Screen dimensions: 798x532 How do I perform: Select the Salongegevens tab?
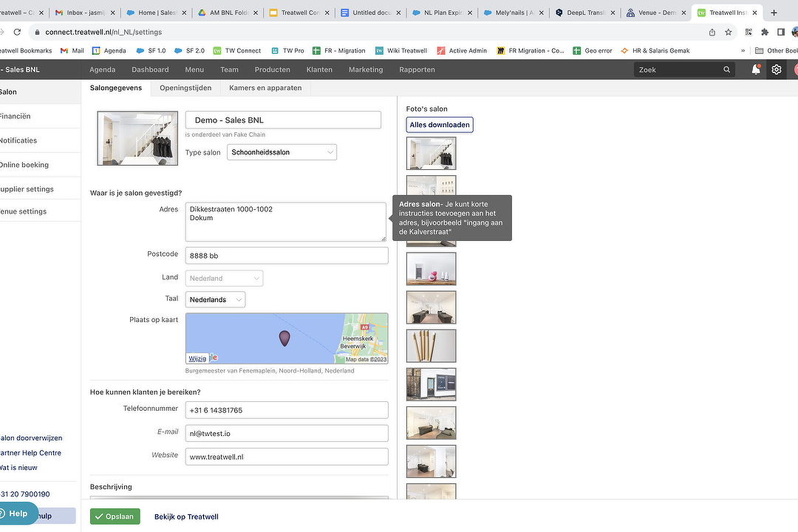[x=116, y=88]
